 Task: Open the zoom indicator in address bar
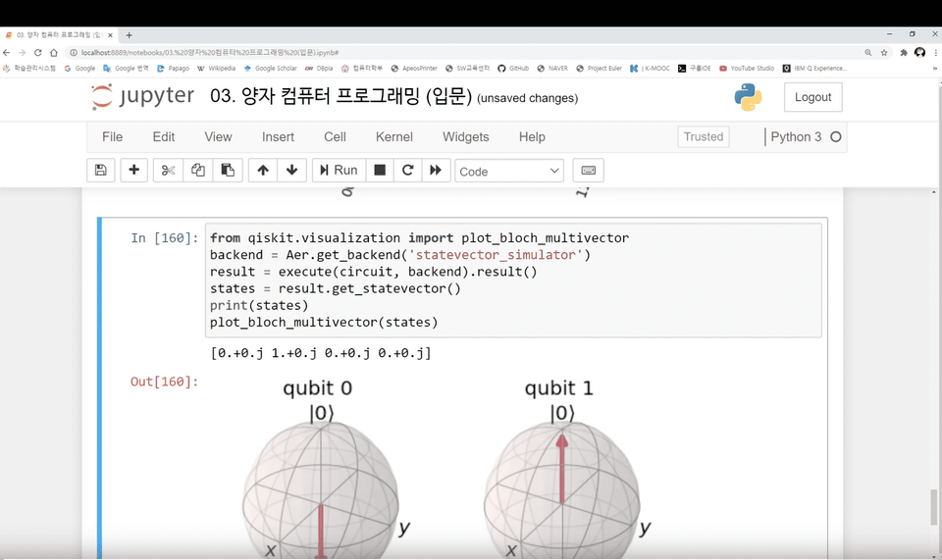868,53
